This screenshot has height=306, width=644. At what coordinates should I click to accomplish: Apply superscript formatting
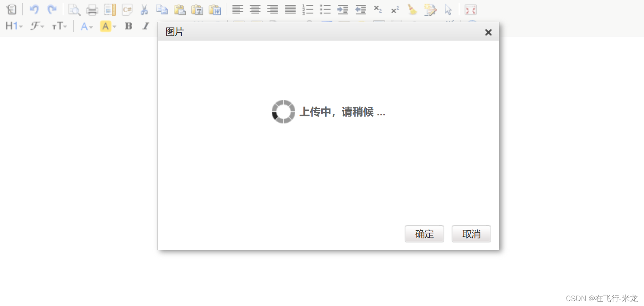(x=395, y=9)
